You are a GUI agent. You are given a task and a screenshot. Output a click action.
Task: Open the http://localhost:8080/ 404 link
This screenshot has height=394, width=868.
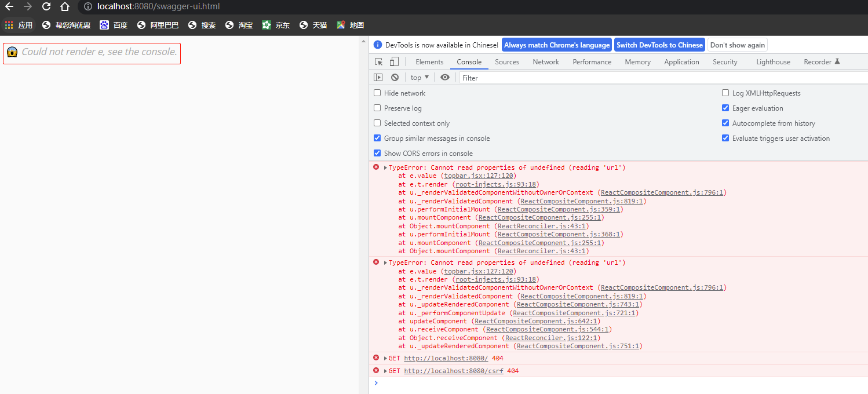tap(446, 358)
